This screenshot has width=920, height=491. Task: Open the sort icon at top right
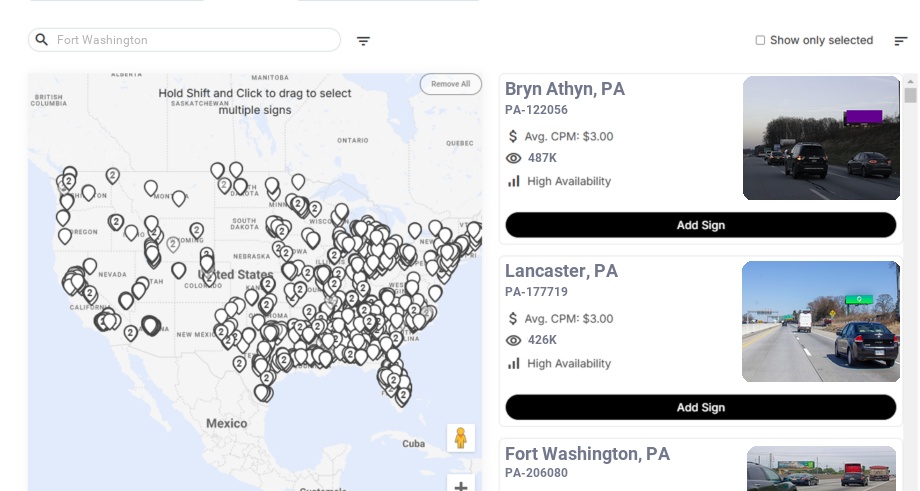coord(900,41)
